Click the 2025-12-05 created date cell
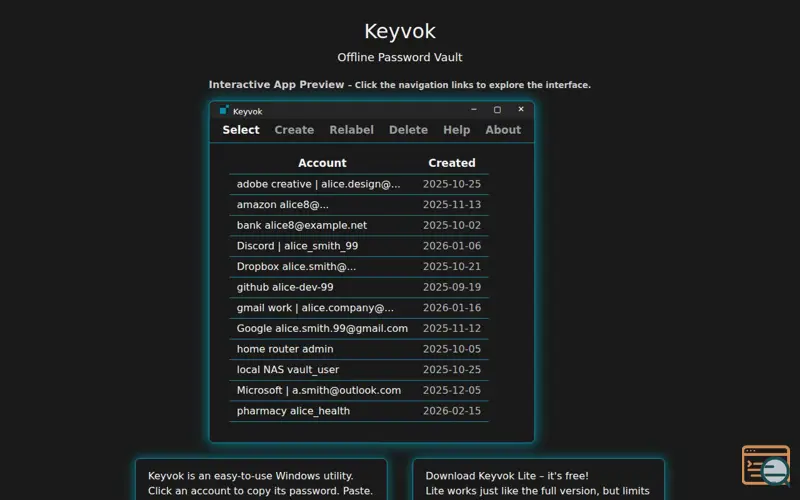 click(452, 391)
